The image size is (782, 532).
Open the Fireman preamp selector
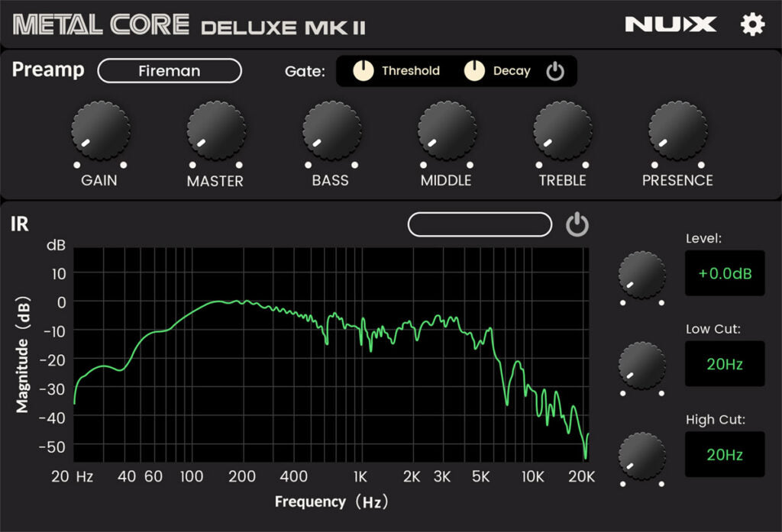169,70
